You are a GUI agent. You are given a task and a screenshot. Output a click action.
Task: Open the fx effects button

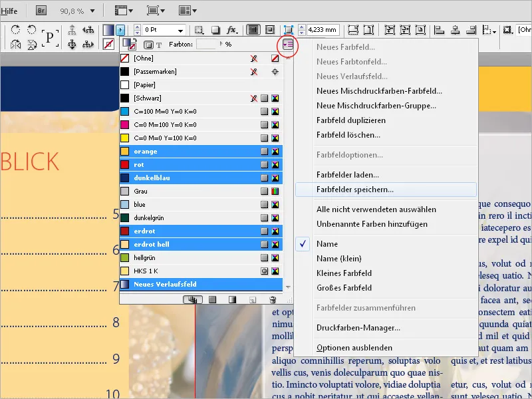point(232,30)
